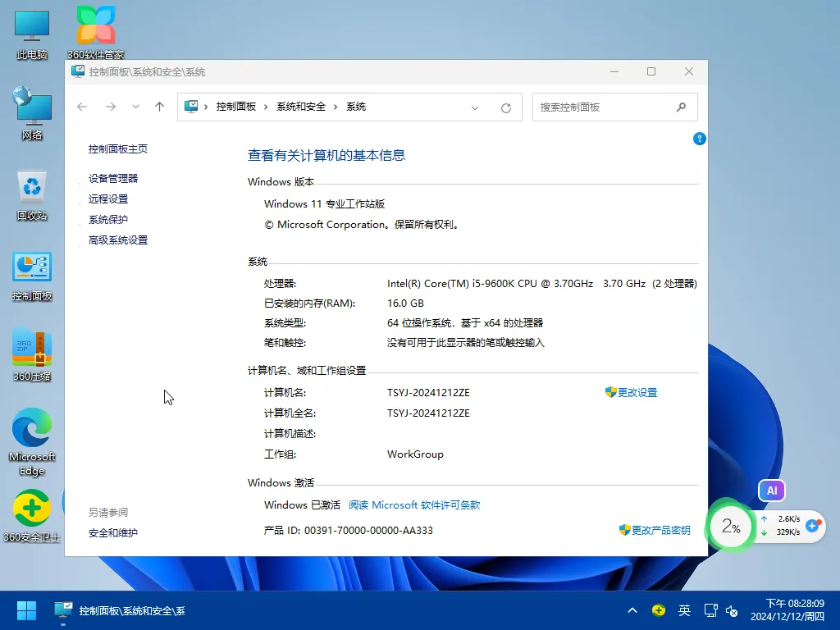The image size is (840, 630).
Task: Open the recent pages dropdown next to forward
Action: click(x=135, y=107)
